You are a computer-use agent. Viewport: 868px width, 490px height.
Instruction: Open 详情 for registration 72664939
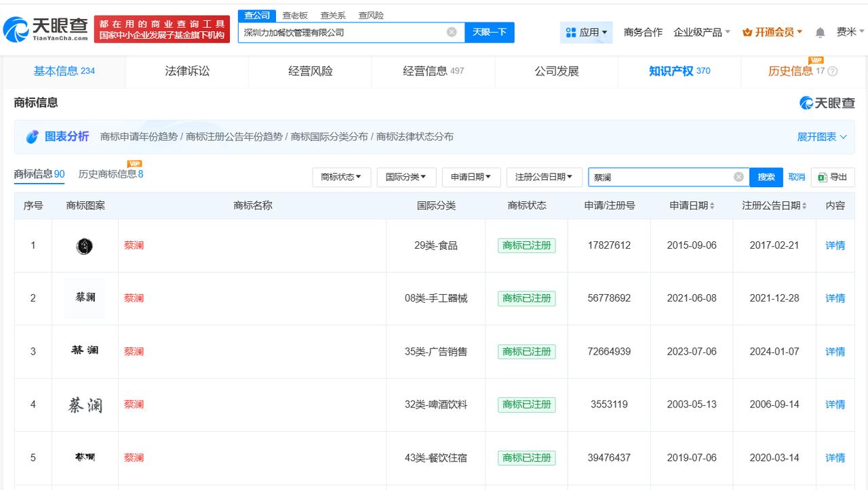click(x=835, y=352)
